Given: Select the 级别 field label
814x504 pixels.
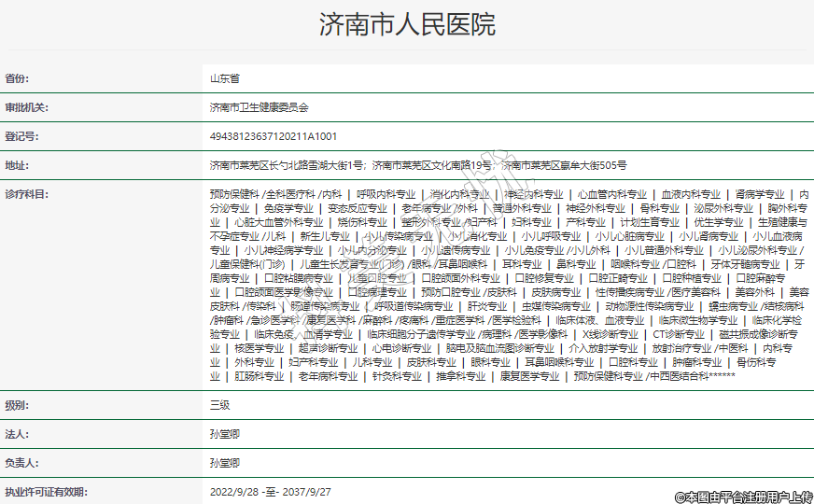Looking at the screenshot, I should click(x=17, y=406).
